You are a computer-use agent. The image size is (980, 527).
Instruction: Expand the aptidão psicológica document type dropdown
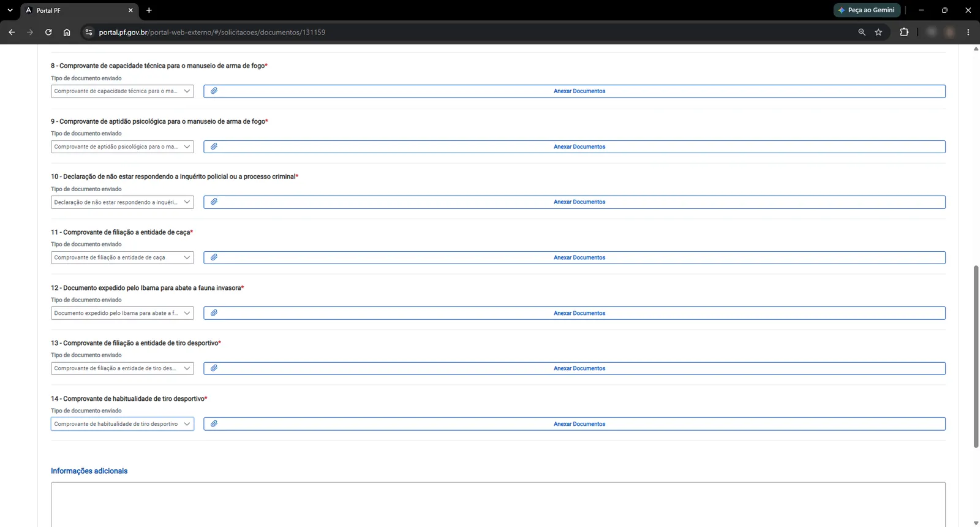click(123, 146)
